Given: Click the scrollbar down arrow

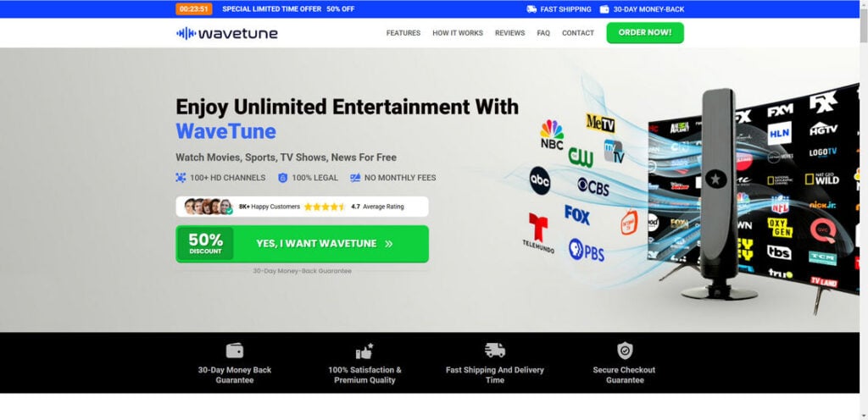Looking at the screenshot, I should coord(864,416).
